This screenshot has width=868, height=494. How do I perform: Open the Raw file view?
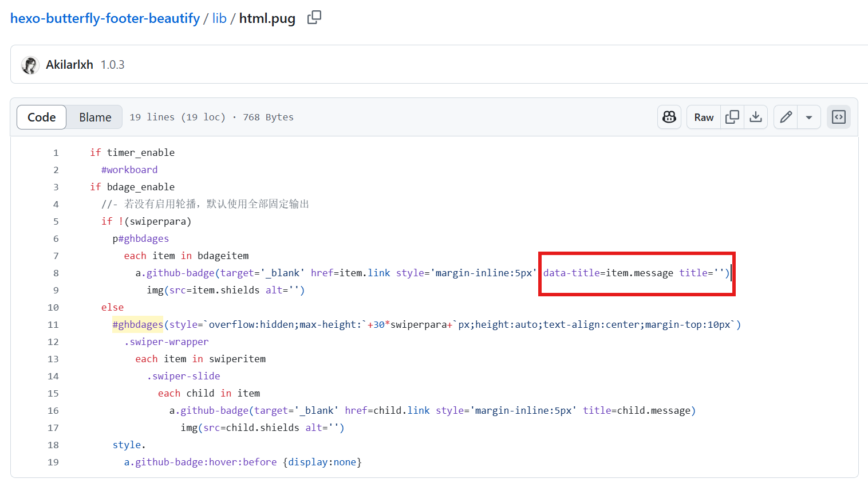(704, 117)
